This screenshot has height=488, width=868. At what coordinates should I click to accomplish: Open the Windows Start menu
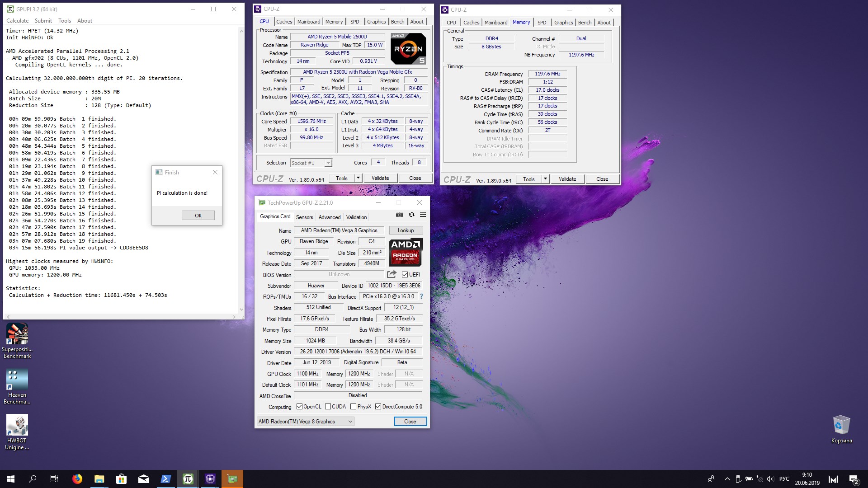pyautogui.click(x=11, y=479)
